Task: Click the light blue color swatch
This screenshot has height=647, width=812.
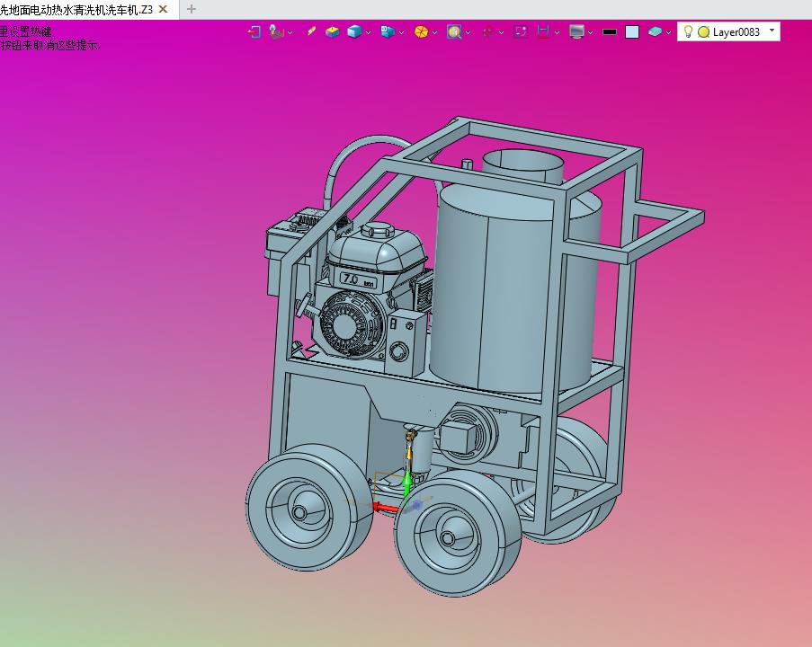Action: point(632,32)
